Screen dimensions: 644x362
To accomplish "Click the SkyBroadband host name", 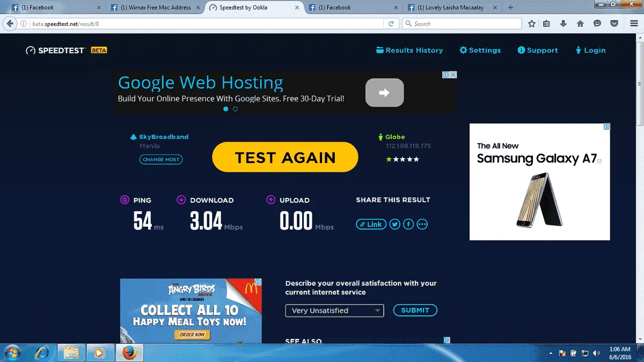I will [164, 137].
